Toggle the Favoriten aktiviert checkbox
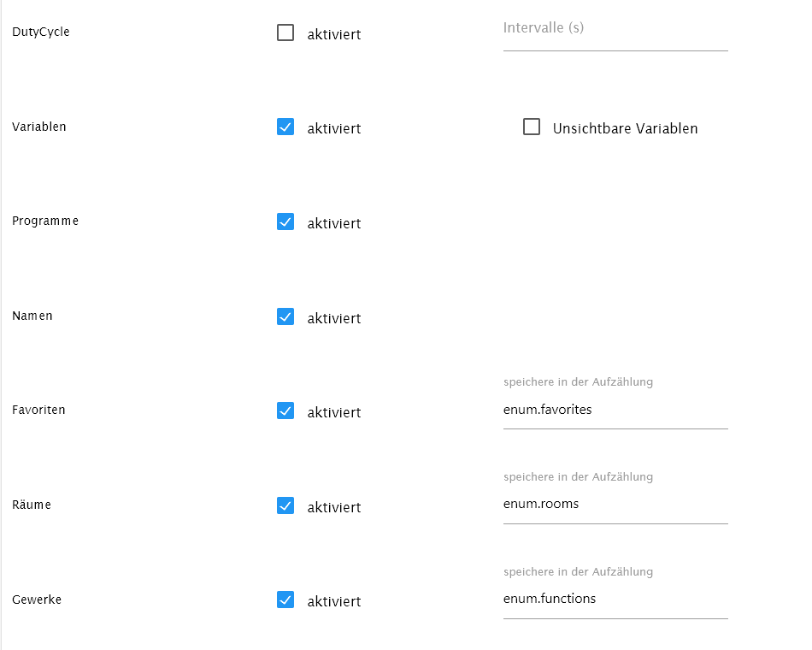Viewport: 812px width, 650px height. pyautogui.click(x=285, y=411)
